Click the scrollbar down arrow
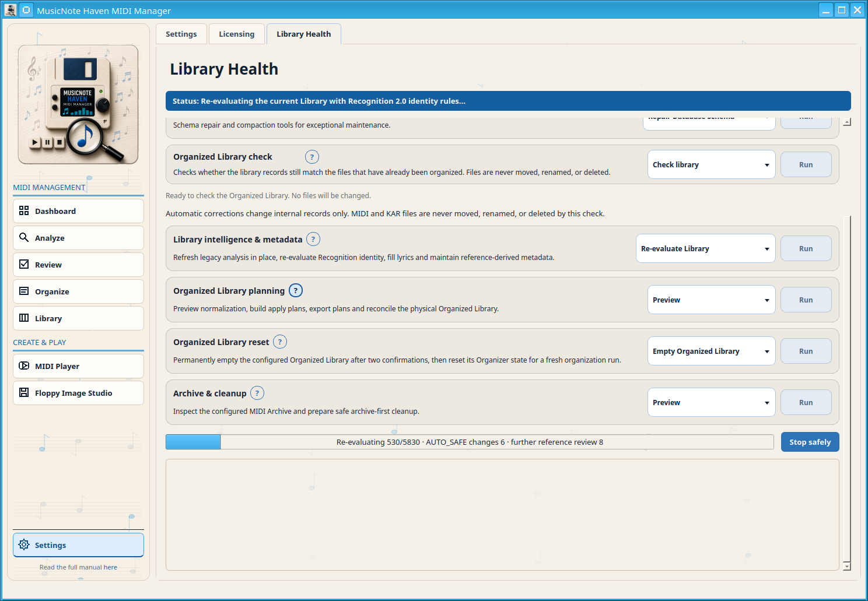This screenshot has height=601, width=868. coord(847,566)
